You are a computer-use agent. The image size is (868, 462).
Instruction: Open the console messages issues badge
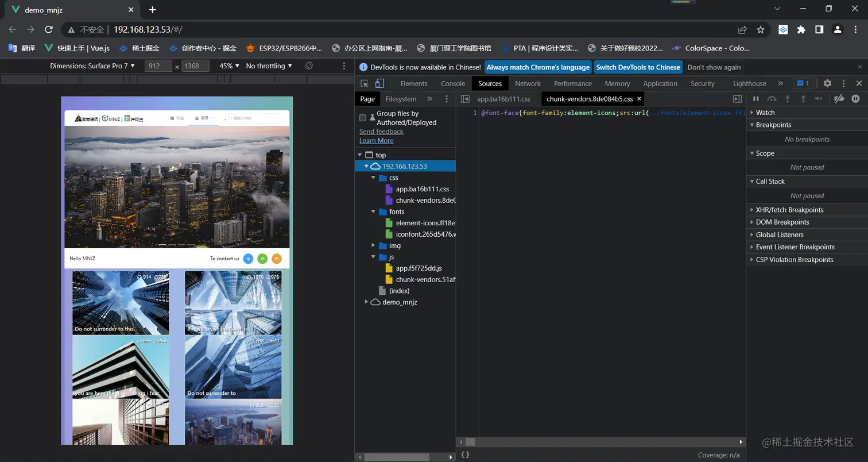[x=803, y=83]
